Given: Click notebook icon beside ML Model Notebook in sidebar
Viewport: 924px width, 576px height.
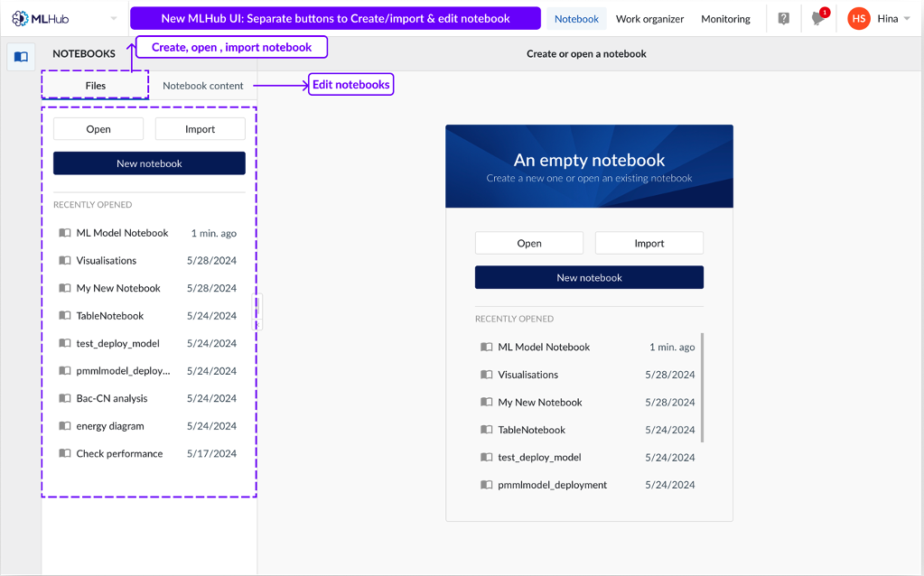Looking at the screenshot, I should click(65, 233).
